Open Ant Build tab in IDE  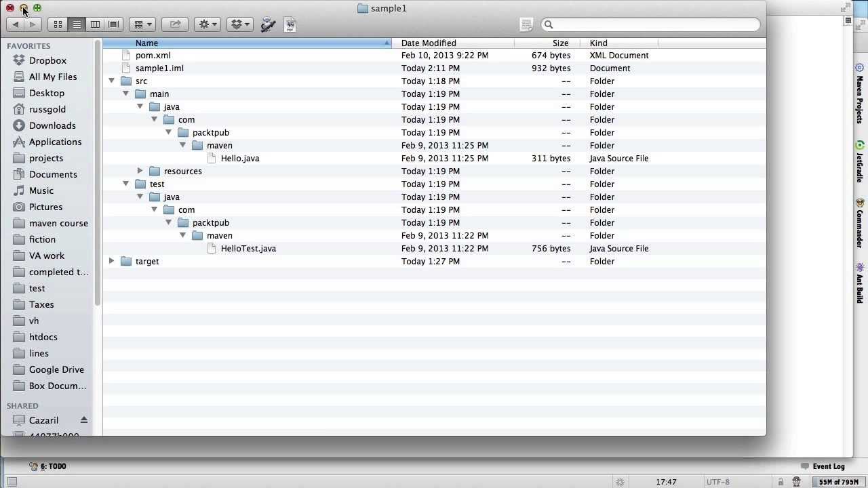860,283
